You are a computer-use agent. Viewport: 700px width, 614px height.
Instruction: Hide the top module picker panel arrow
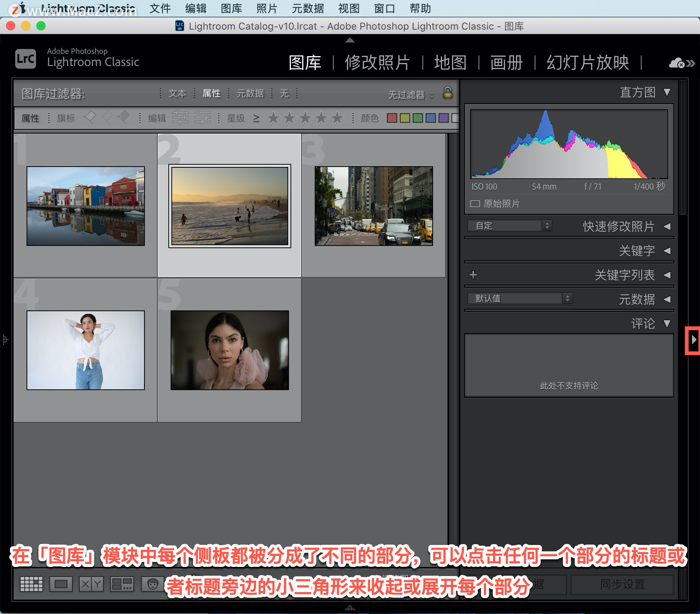[x=350, y=40]
